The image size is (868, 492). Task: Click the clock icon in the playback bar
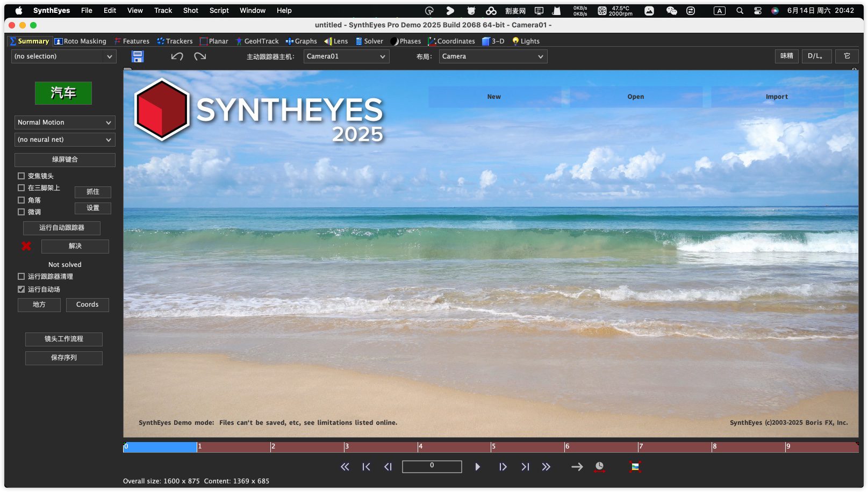pos(599,467)
